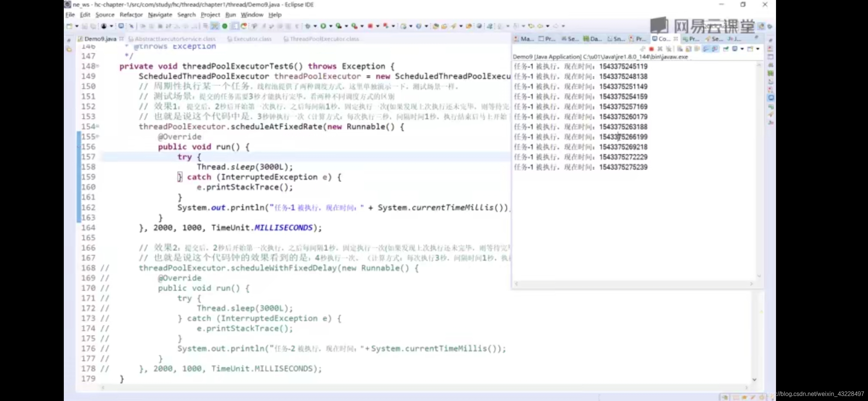This screenshot has width=868, height=401.
Task: Click the New file toolbar icon
Action: tap(69, 26)
